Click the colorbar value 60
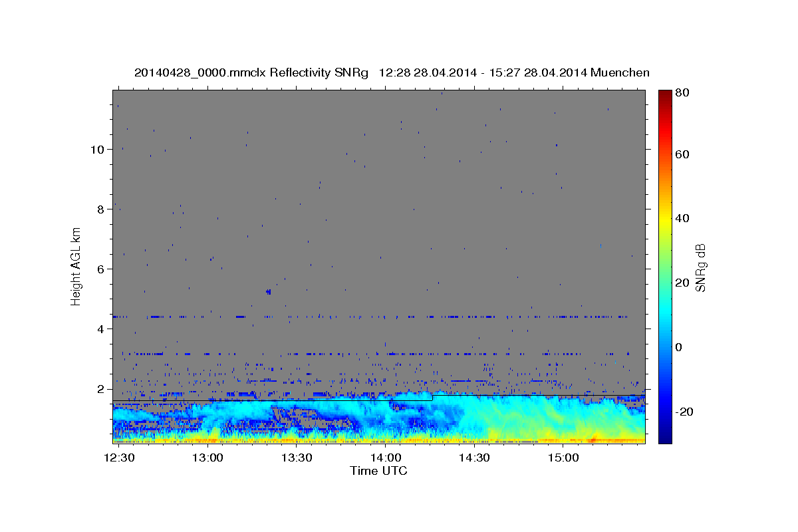This screenshot has height=532, width=798. click(682, 154)
